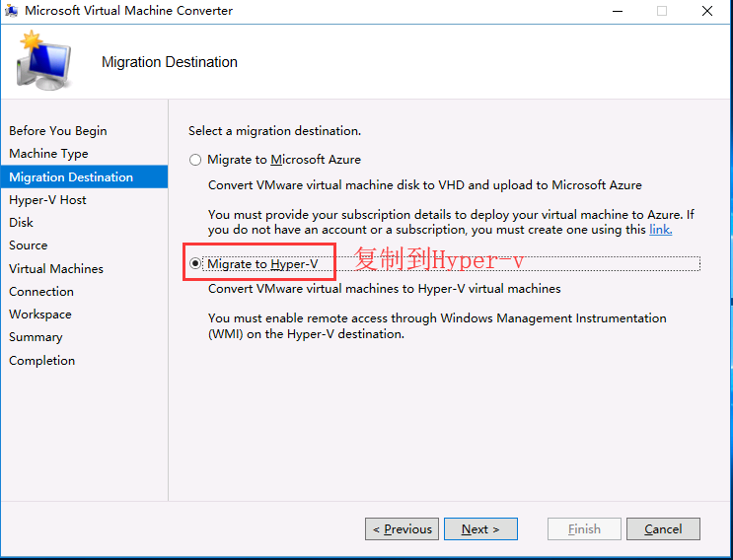Go back with the Previous button
Viewport: 733px width, 560px height.
[403, 529]
